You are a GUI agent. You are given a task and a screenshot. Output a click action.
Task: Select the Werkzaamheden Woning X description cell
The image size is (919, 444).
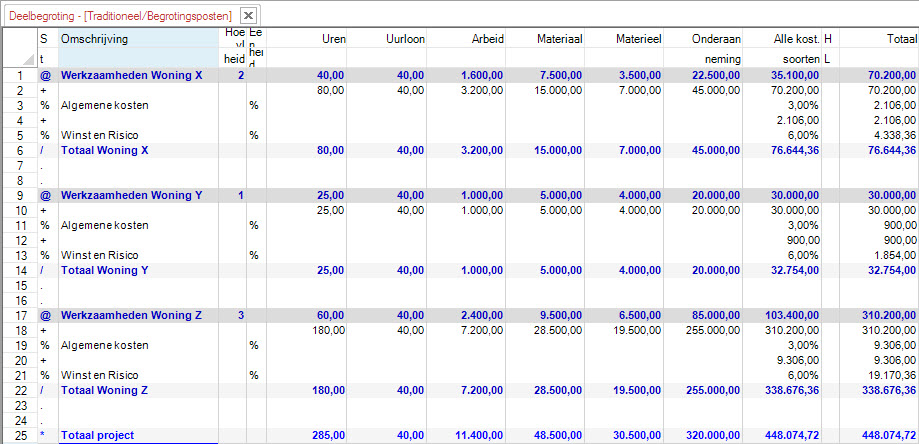tap(131, 75)
